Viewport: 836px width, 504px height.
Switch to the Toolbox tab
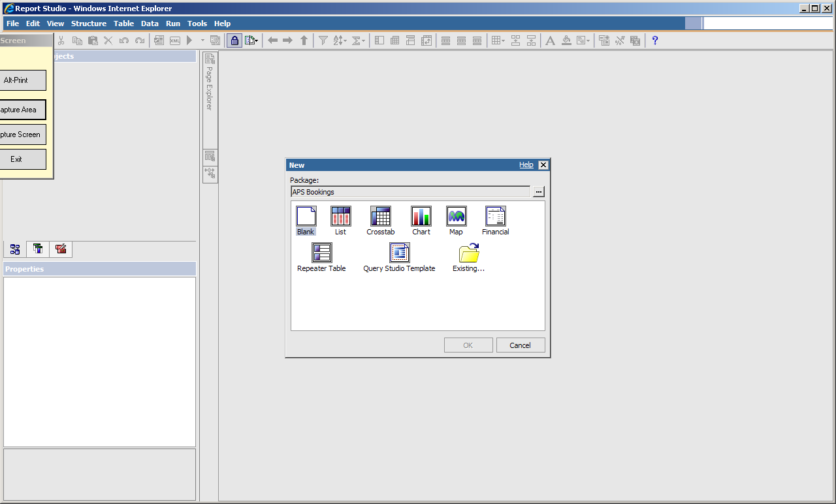coord(61,249)
